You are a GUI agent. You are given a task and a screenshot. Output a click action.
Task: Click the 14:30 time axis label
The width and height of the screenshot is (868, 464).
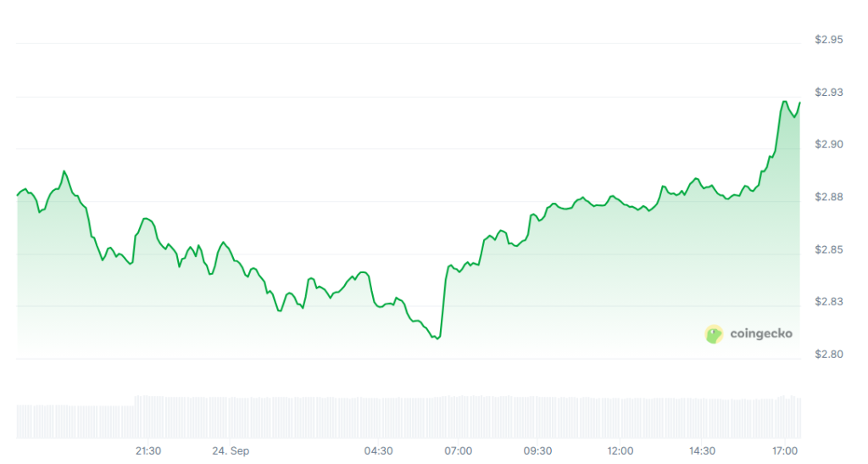(701, 450)
